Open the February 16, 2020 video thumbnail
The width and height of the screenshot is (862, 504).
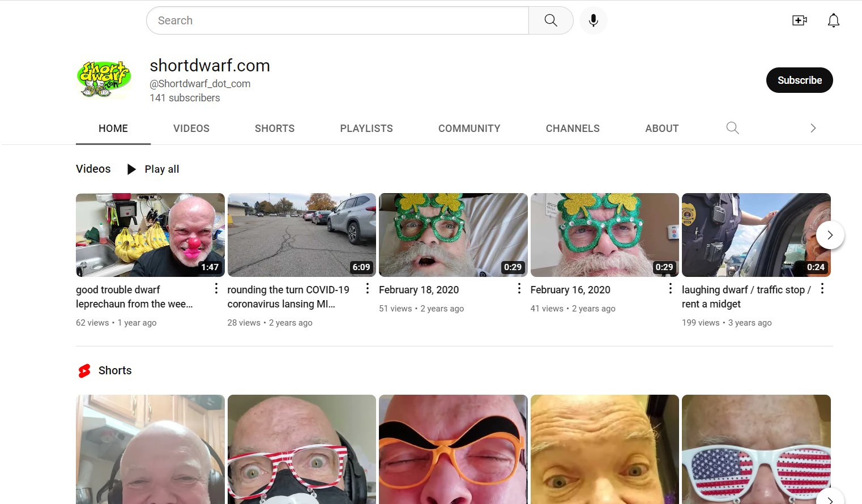[604, 235]
